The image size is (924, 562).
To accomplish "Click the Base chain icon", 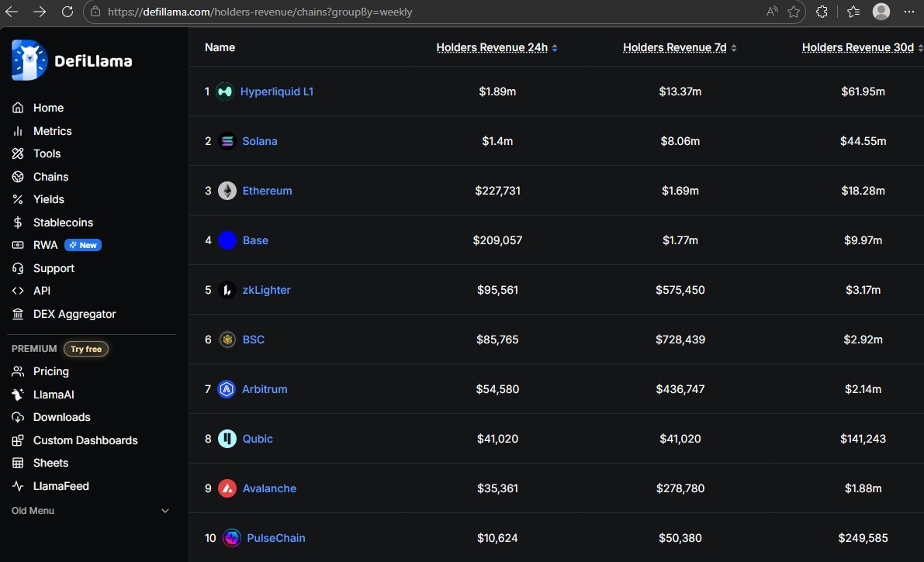I will (x=227, y=240).
